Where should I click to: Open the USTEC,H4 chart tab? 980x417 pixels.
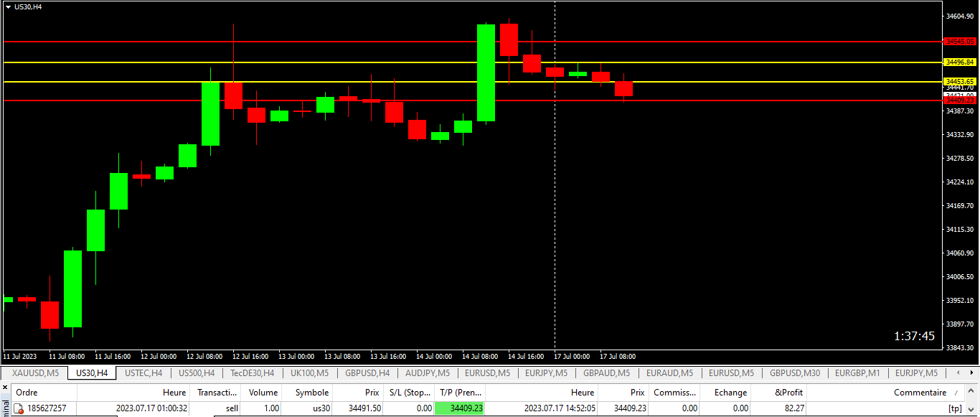[x=143, y=373]
